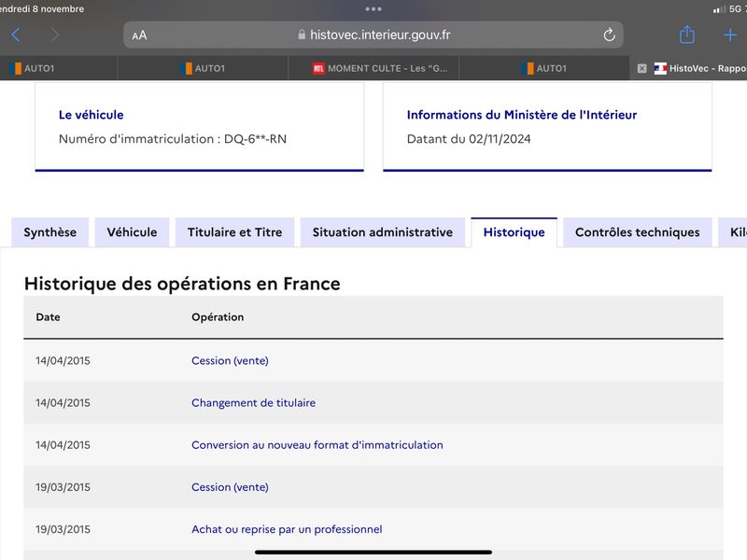Tap the 5G cellular signal indicator
Image resolution: width=747 pixels, height=560 pixels.
(727, 9)
